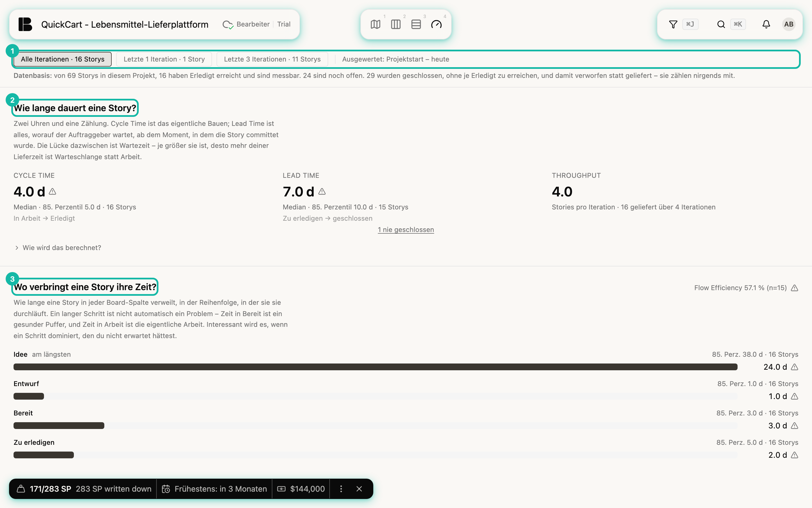812x508 pixels.
Task: Click the Throughput value 4.0
Action: [x=562, y=192]
